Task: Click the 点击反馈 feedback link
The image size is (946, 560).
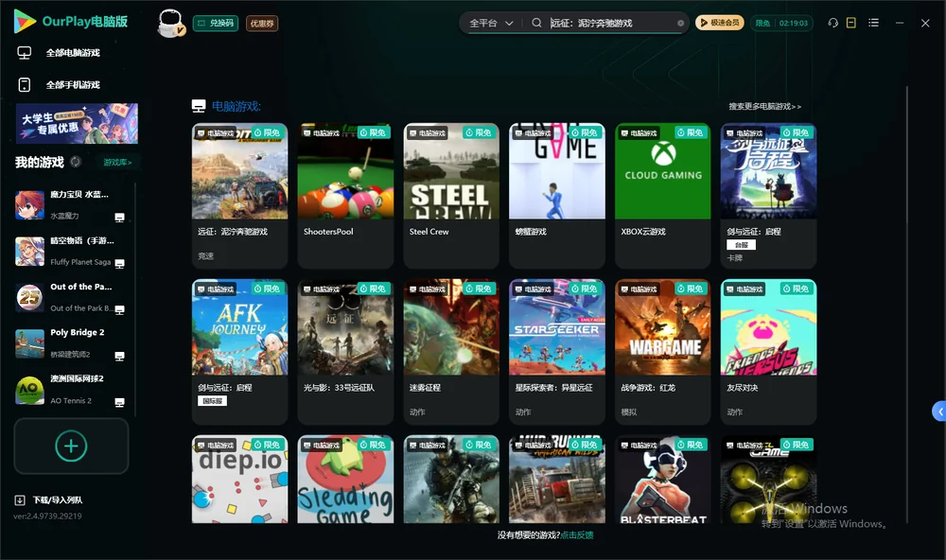Action: point(577,534)
